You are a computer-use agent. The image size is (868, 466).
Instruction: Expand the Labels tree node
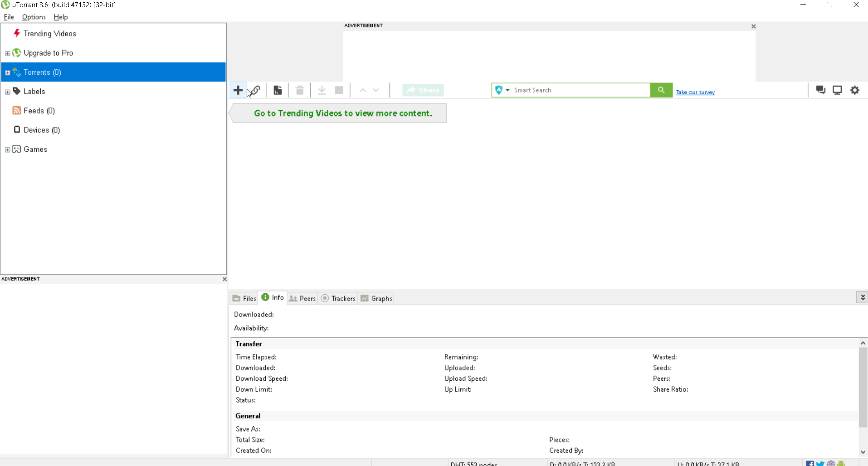[7, 92]
